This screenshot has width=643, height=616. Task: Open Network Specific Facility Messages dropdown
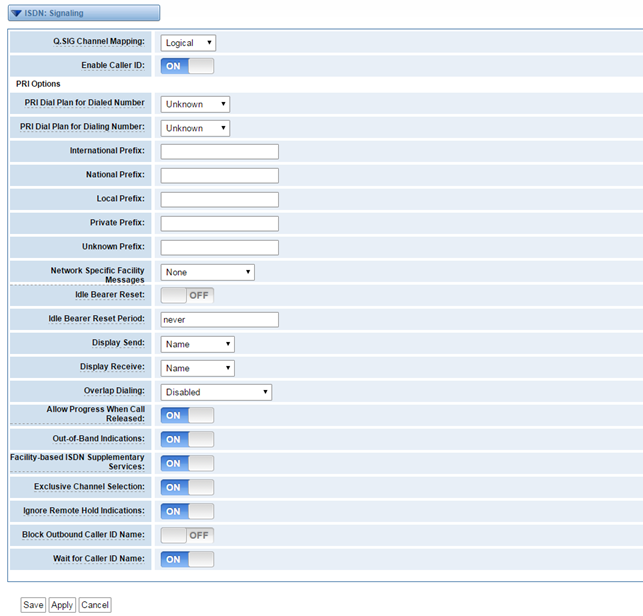pyautogui.click(x=207, y=272)
